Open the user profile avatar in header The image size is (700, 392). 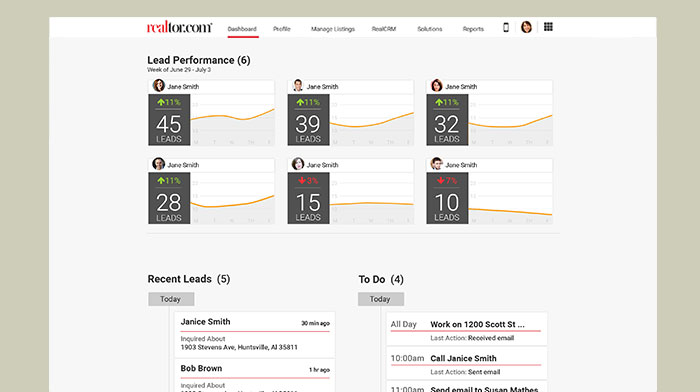point(526,27)
